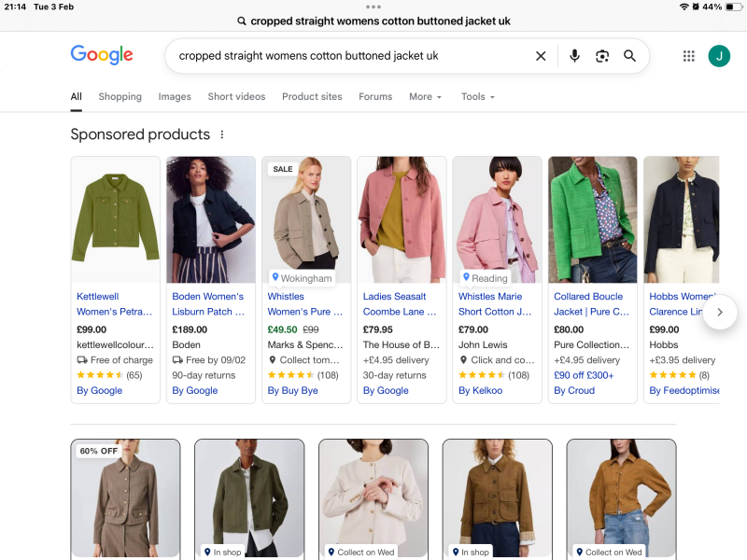Viewport: 747px width, 560px height.
Task: Click the £49.50 sale price
Action: (282, 329)
